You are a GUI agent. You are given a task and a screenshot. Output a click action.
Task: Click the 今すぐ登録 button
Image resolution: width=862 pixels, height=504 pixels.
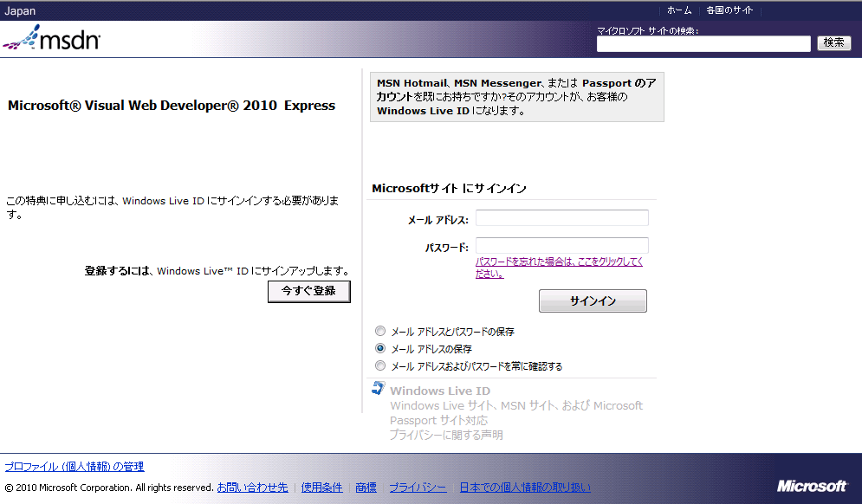(309, 291)
